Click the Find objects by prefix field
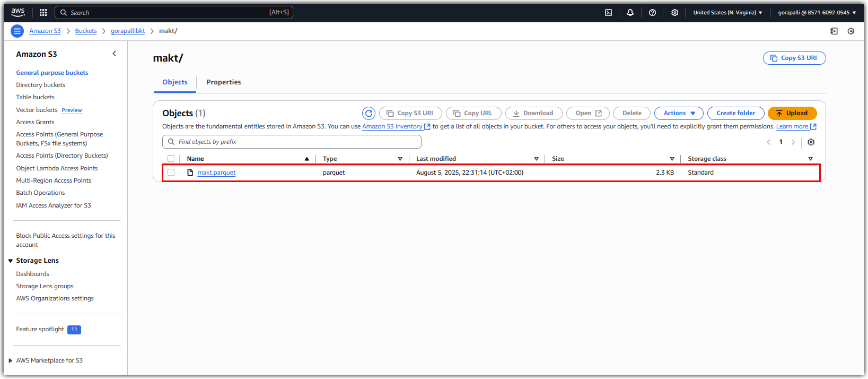The image size is (868, 379). coord(292,142)
